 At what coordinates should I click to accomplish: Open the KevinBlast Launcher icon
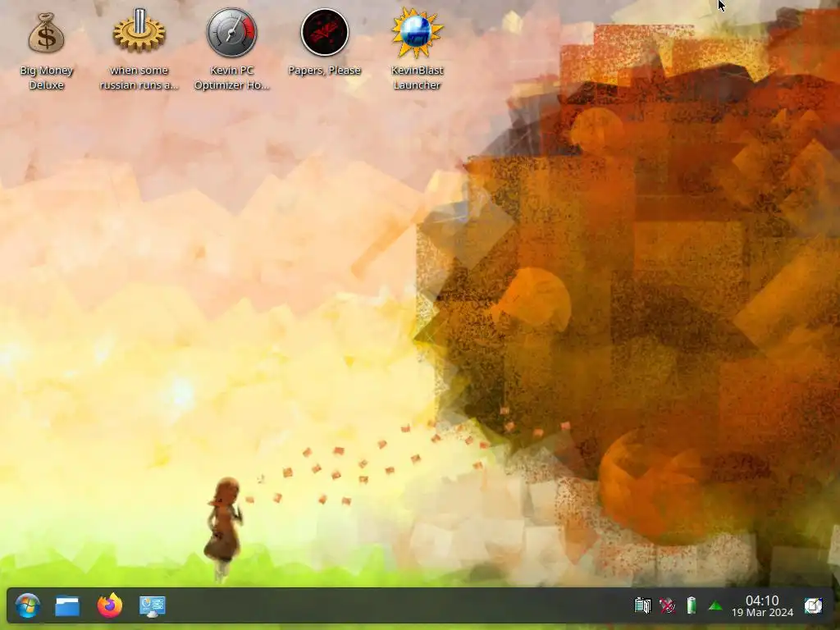point(417,32)
